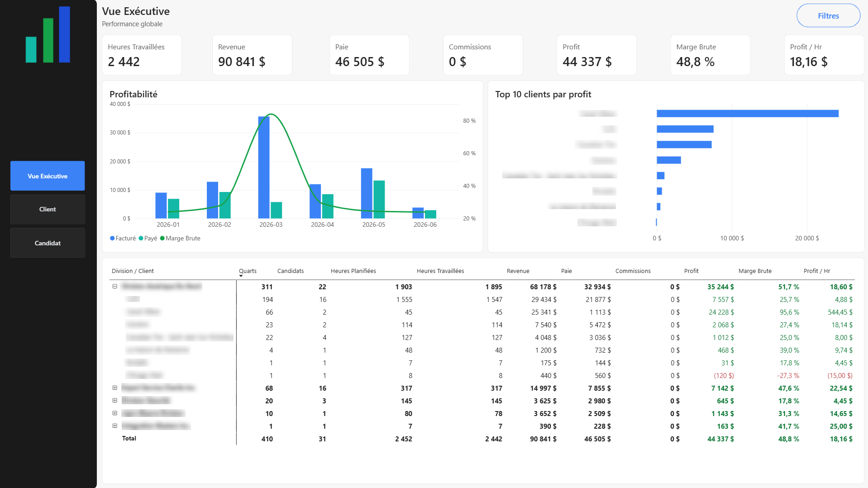Expand the division row with 20 quarts

pyautogui.click(x=115, y=401)
